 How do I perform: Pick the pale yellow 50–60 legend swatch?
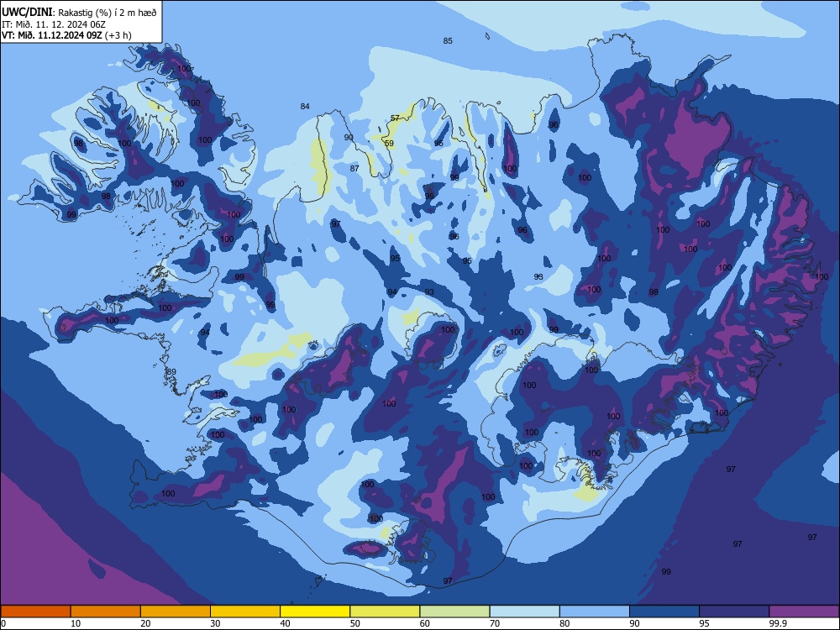[x=385, y=612]
